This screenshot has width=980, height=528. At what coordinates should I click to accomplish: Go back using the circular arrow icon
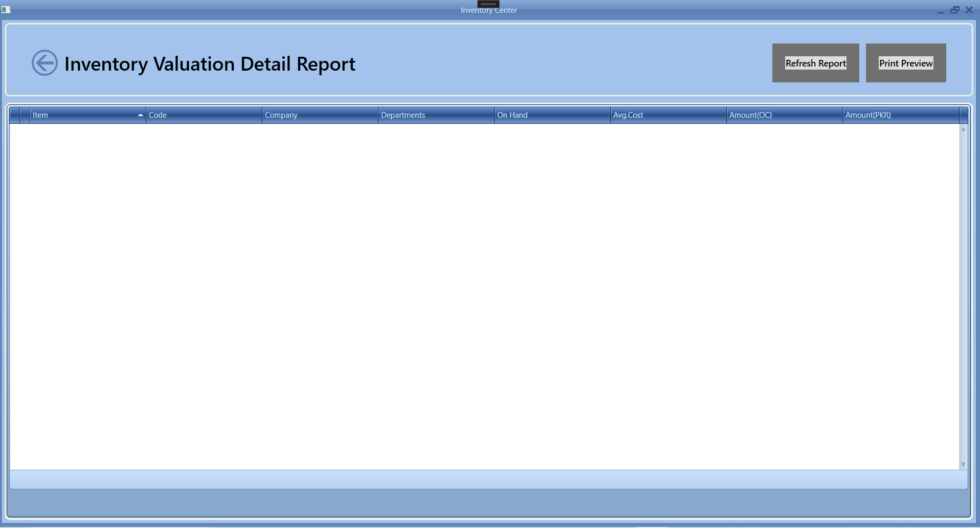(44, 63)
